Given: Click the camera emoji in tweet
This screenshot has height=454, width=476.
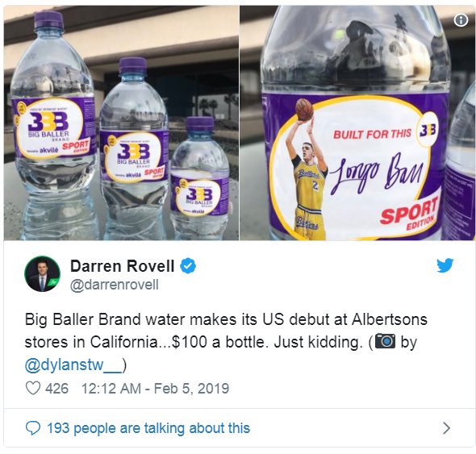Looking at the screenshot, I should [x=385, y=342].
